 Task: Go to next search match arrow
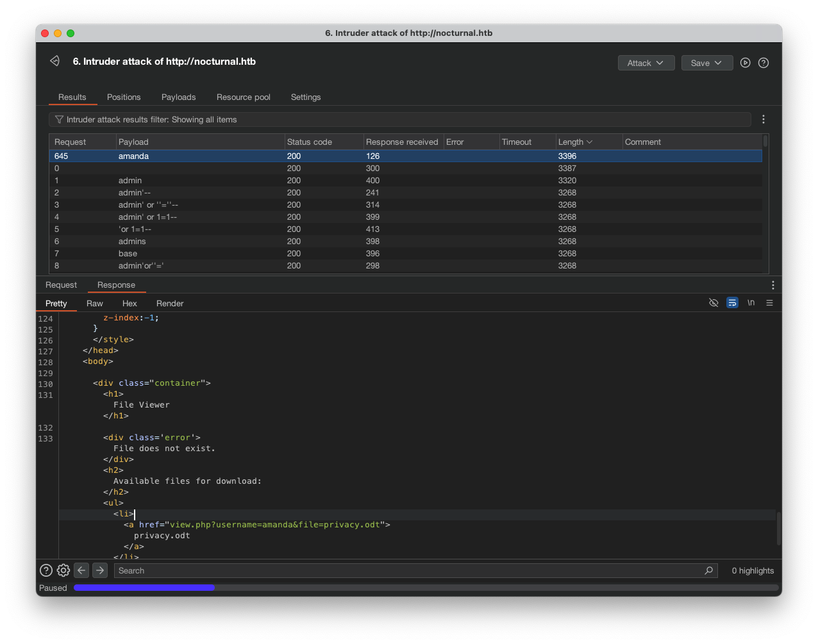[100, 570]
